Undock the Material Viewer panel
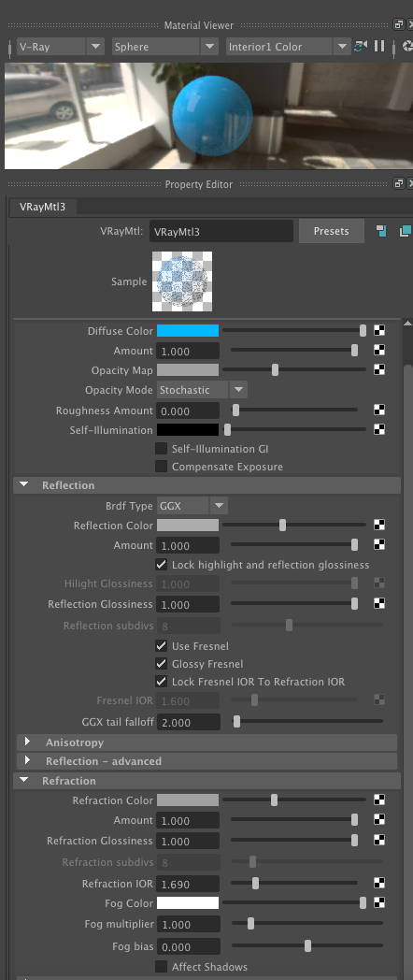Image resolution: width=413 pixels, height=980 pixels. coord(398,25)
